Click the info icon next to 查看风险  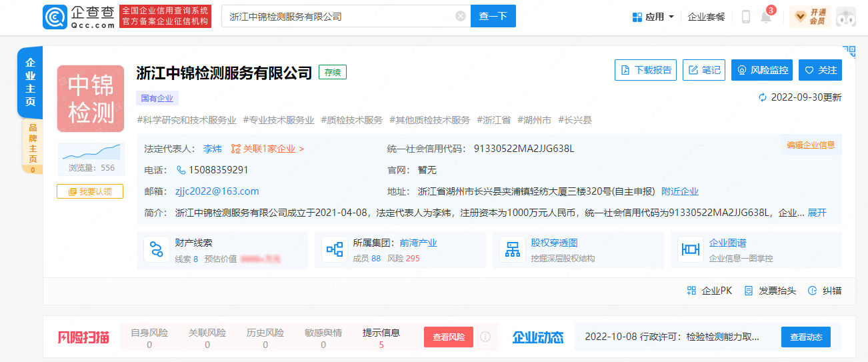tap(485, 337)
